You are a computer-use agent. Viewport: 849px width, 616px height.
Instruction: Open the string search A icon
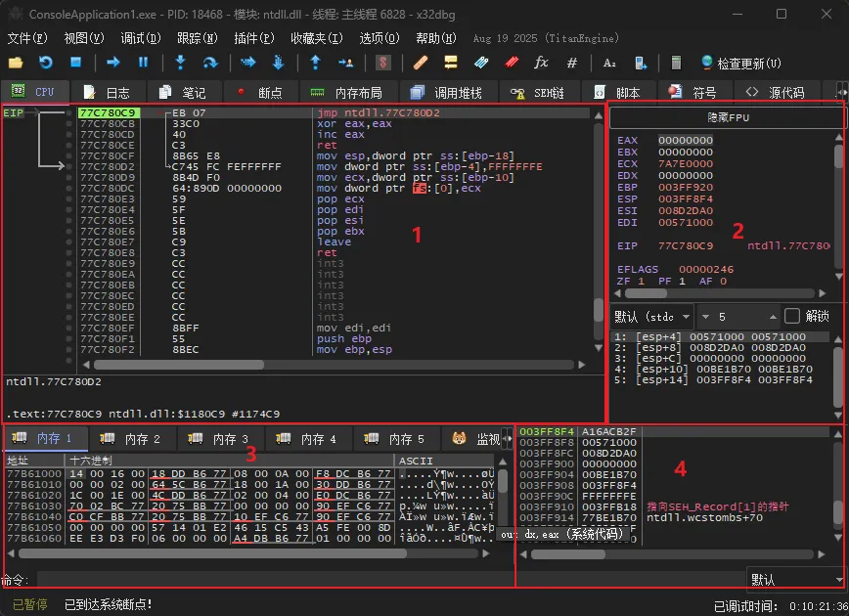tap(609, 63)
